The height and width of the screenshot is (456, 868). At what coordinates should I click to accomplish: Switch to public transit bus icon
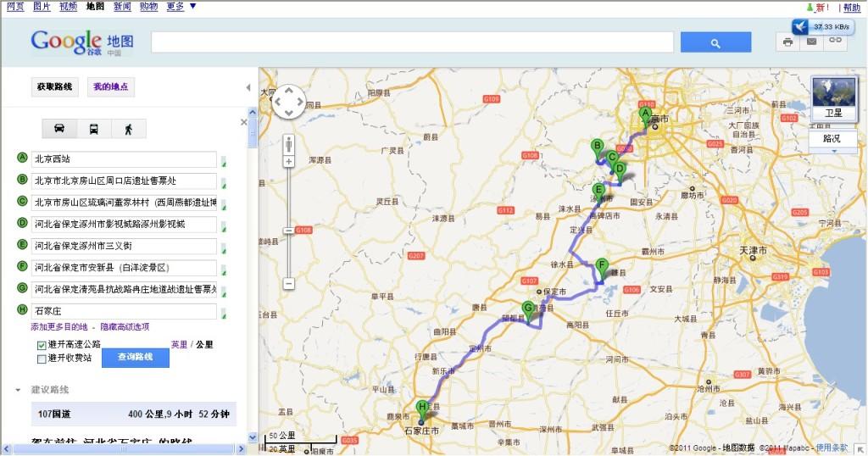pos(94,129)
